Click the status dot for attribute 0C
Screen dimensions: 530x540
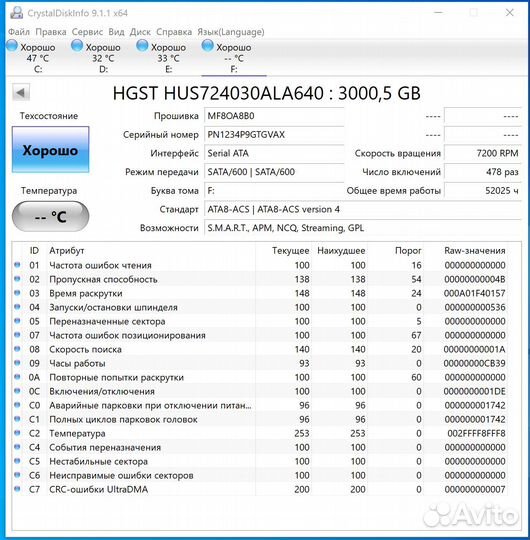(x=17, y=391)
